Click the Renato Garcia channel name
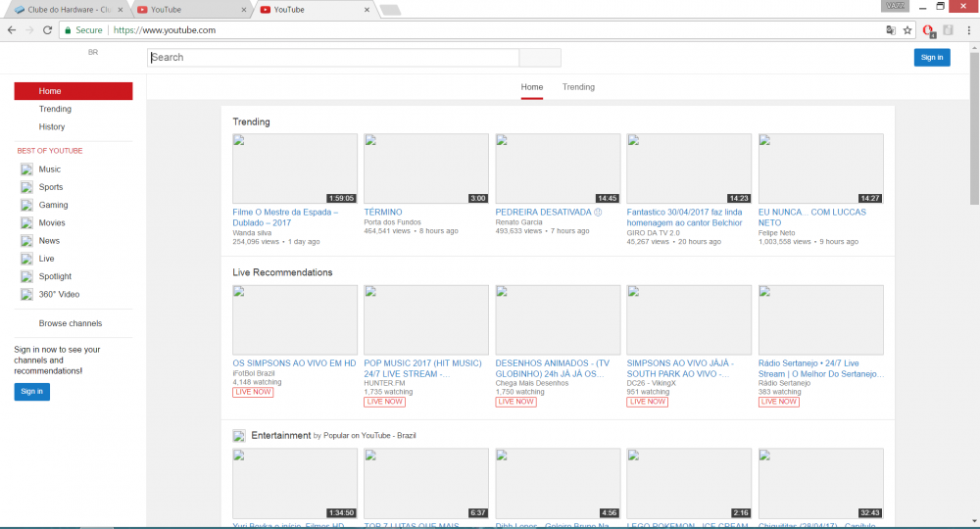Viewport: 980px width, 529px height. (518, 222)
